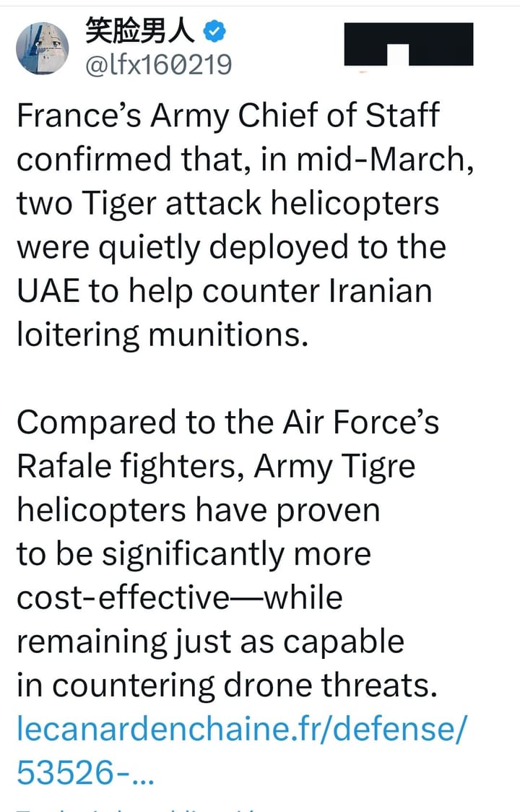This screenshot has width=520, height=812.
Task: Click the blue verified badge
Action: (216, 31)
